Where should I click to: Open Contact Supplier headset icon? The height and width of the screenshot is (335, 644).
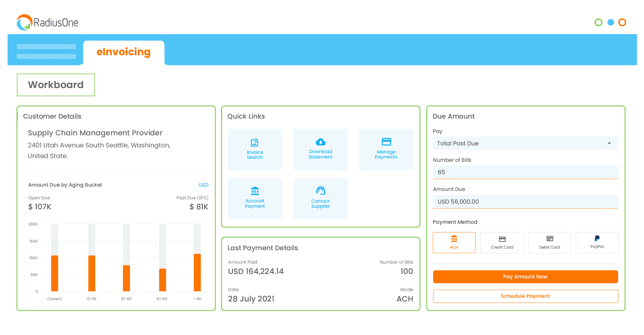(x=320, y=191)
